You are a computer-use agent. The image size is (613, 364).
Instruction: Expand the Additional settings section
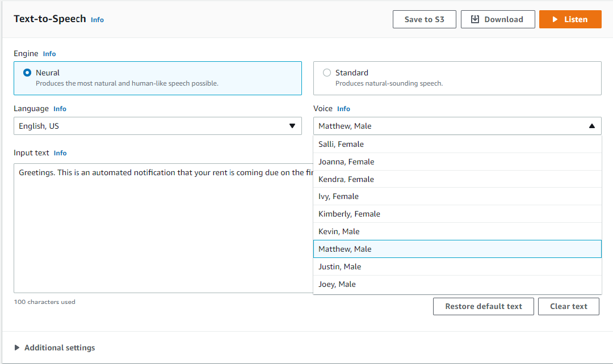(54, 348)
